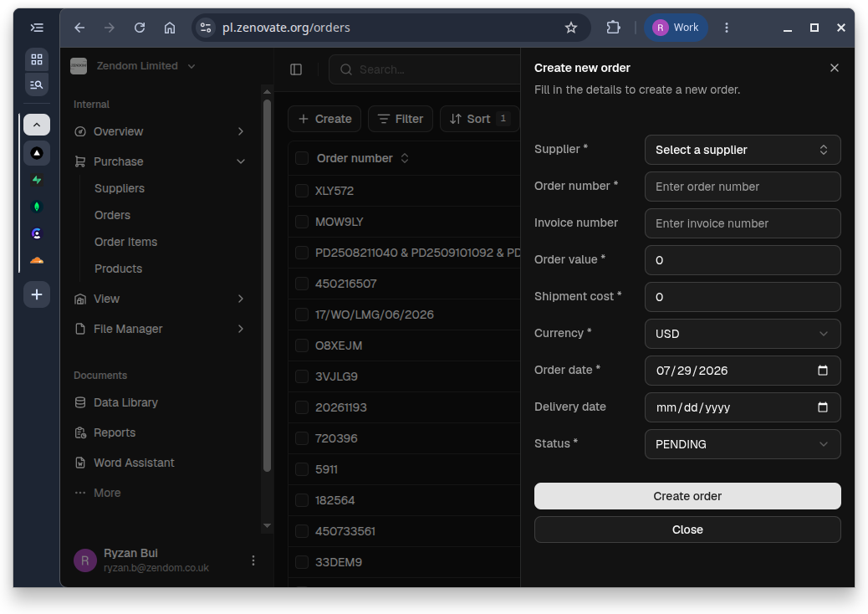Open the Status PENDING dropdown
This screenshot has height=614, width=868.
click(x=743, y=444)
